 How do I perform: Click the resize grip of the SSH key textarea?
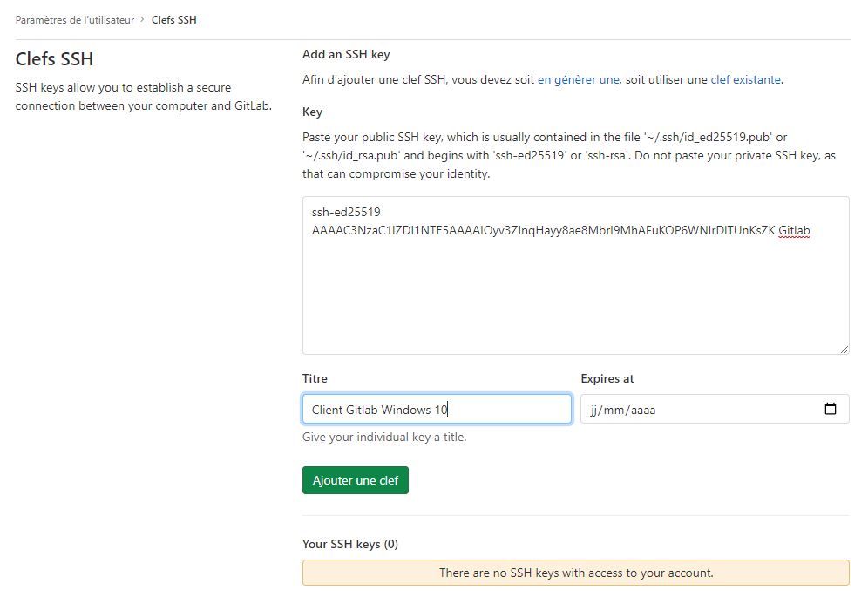[844, 349]
